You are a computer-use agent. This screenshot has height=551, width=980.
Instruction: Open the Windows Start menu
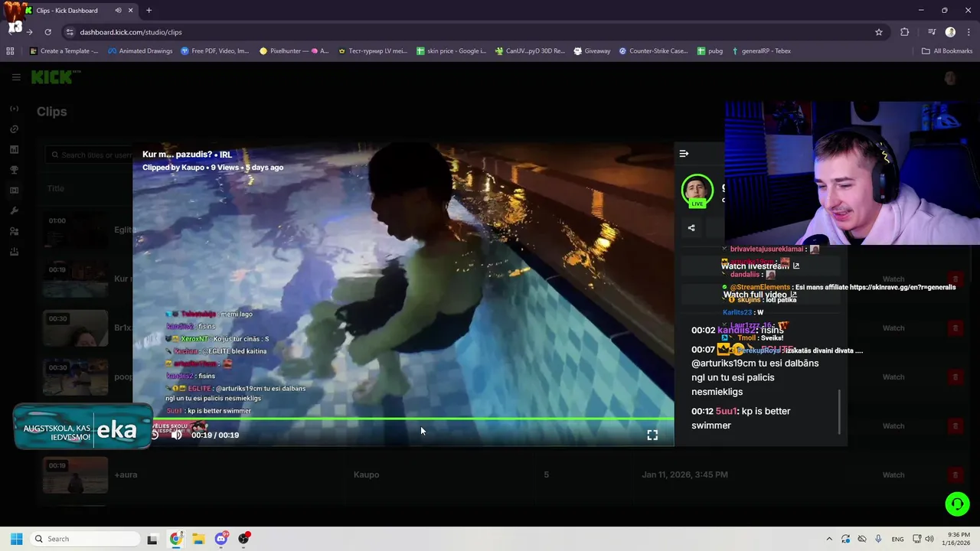pyautogui.click(x=16, y=539)
